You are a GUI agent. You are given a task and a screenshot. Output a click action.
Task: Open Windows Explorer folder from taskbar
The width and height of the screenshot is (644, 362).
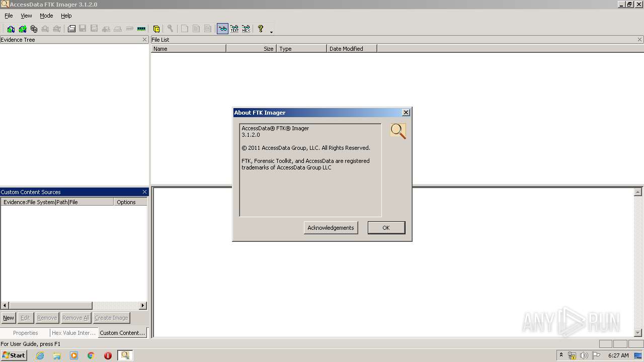57,355
